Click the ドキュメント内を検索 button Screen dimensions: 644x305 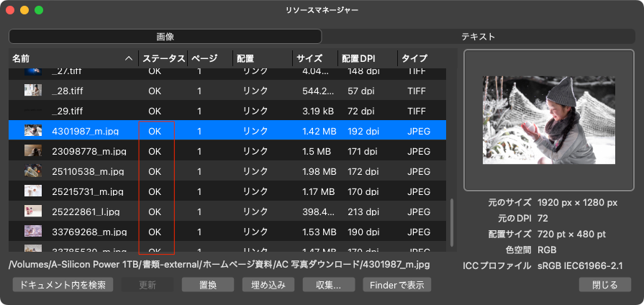tap(63, 284)
